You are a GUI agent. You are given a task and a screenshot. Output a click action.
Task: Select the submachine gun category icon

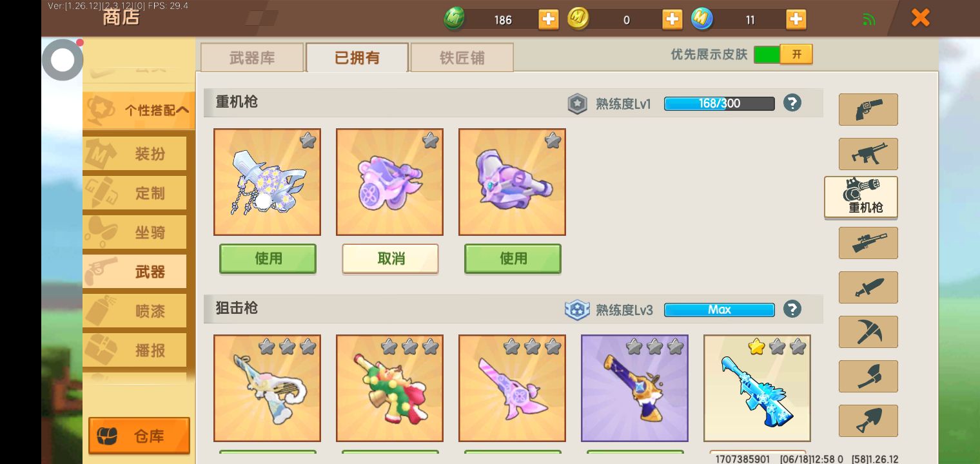[x=868, y=154]
